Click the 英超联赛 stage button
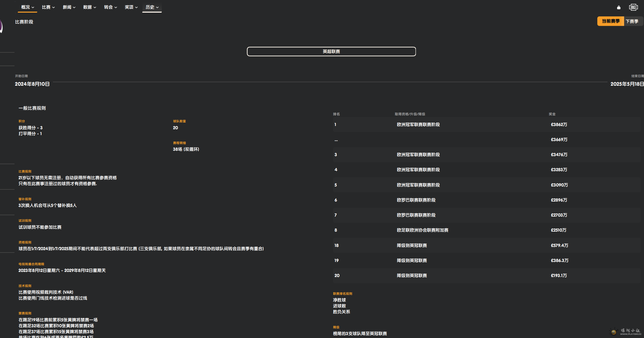Image resolution: width=644 pixels, height=338 pixels. 331,51
